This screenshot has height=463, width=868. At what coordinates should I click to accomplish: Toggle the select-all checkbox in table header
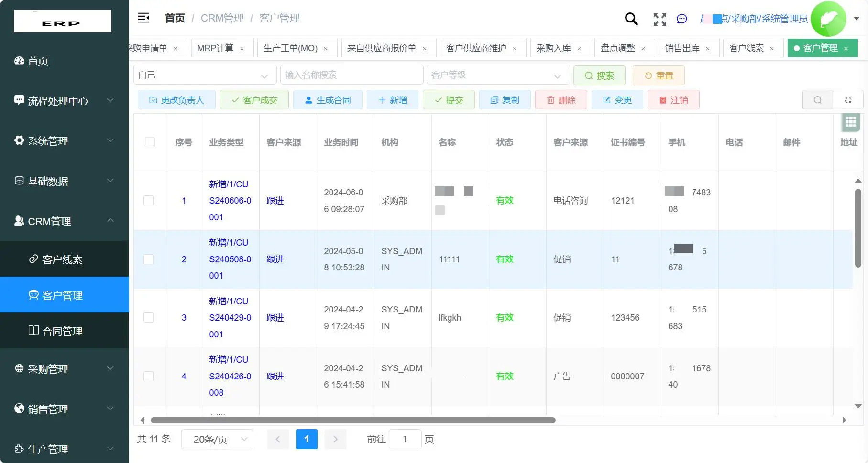click(x=150, y=142)
